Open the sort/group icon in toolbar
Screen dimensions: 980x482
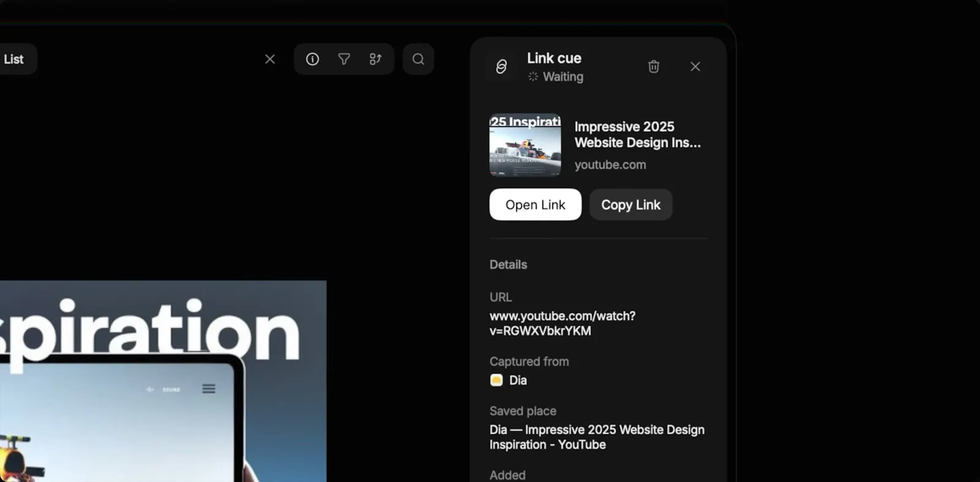pos(375,59)
